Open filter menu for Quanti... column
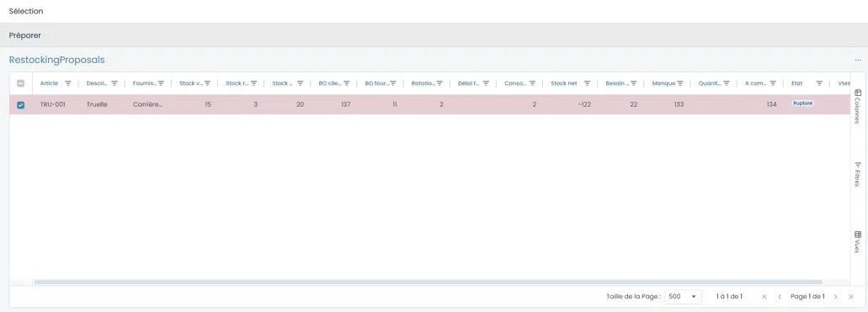Image resolution: width=868 pixels, height=312 pixels. (x=727, y=83)
